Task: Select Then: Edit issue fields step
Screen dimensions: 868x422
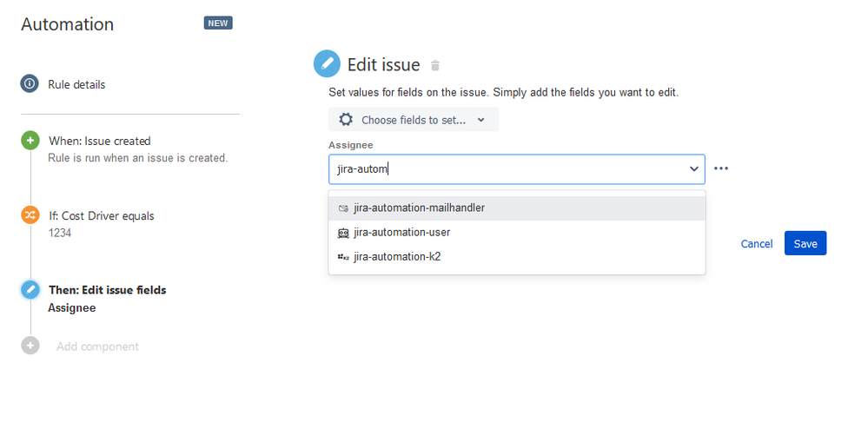Action: tap(108, 290)
